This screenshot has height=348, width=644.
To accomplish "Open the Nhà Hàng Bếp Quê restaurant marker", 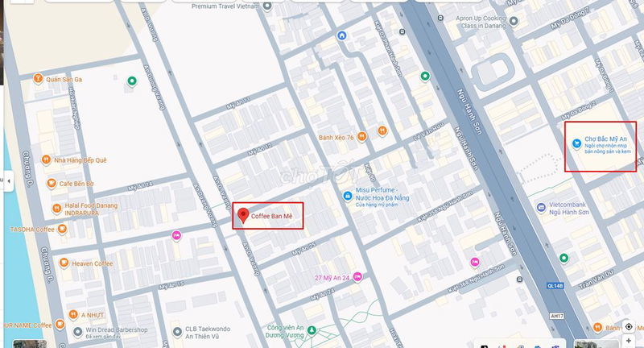I will click(x=47, y=159).
